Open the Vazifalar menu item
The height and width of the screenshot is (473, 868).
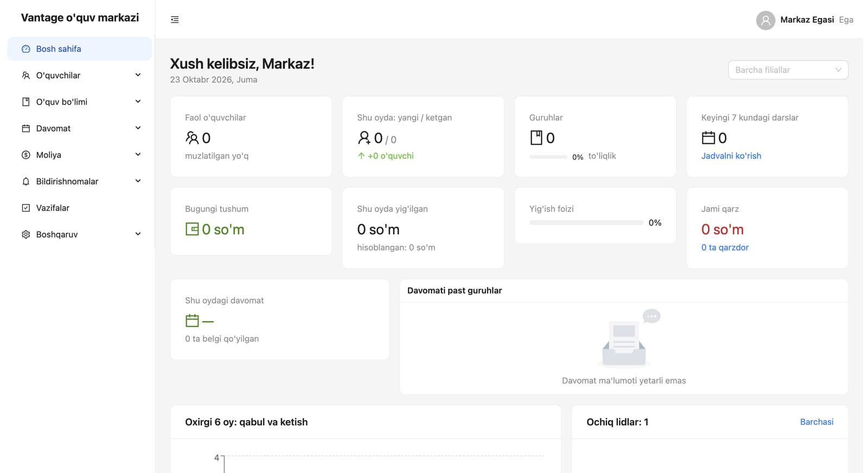coord(79,208)
